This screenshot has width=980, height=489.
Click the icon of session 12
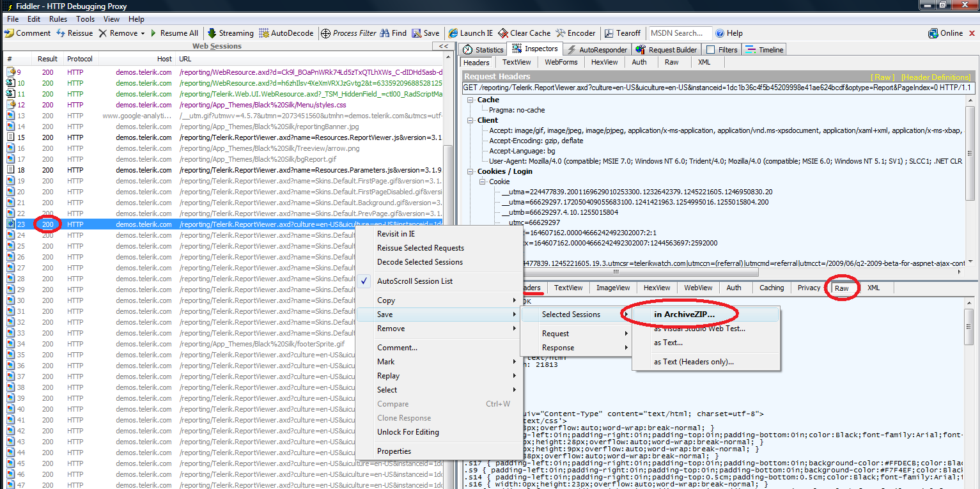coord(11,105)
